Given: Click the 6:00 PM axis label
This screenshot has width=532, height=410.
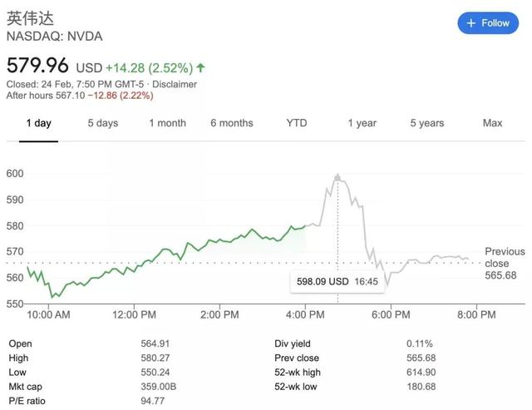Looking at the screenshot, I should click(391, 314).
